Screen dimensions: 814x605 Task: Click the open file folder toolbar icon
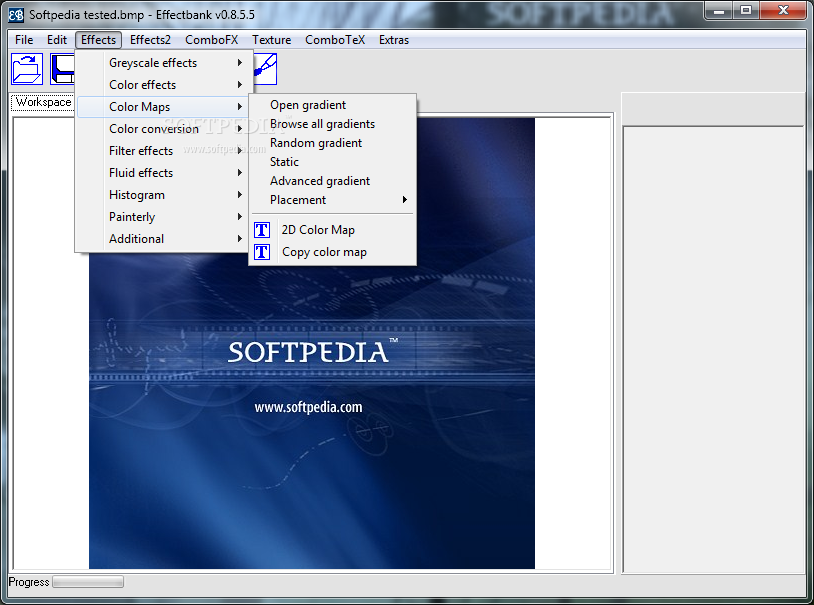27,69
